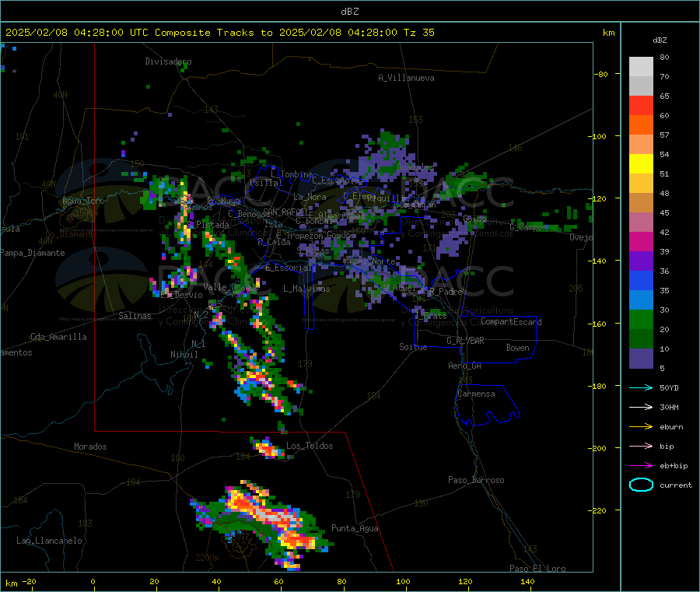Click the cyan 50YD arrow legend icon
The image size is (700, 592).
[641, 387]
